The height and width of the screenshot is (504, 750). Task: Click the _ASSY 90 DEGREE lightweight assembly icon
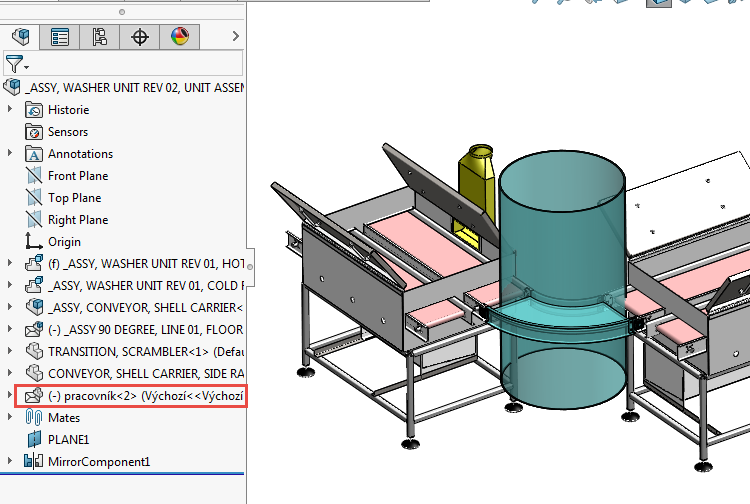[x=34, y=329]
